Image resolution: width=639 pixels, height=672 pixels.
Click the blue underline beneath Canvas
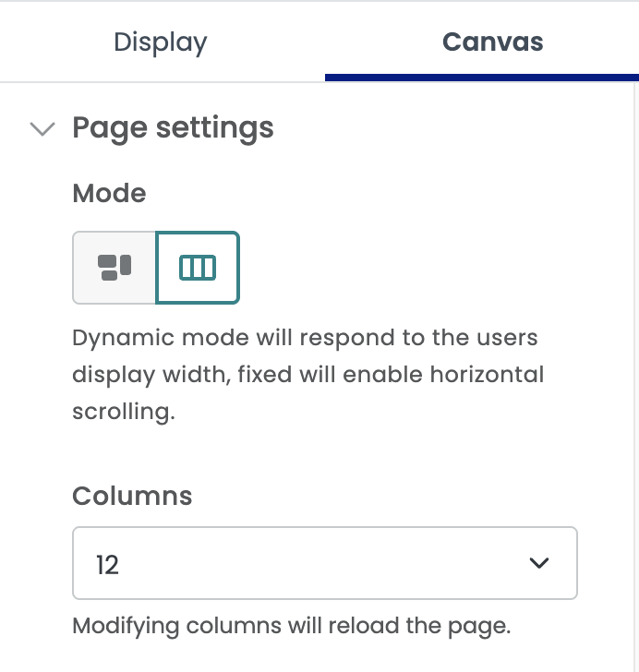(481, 78)
